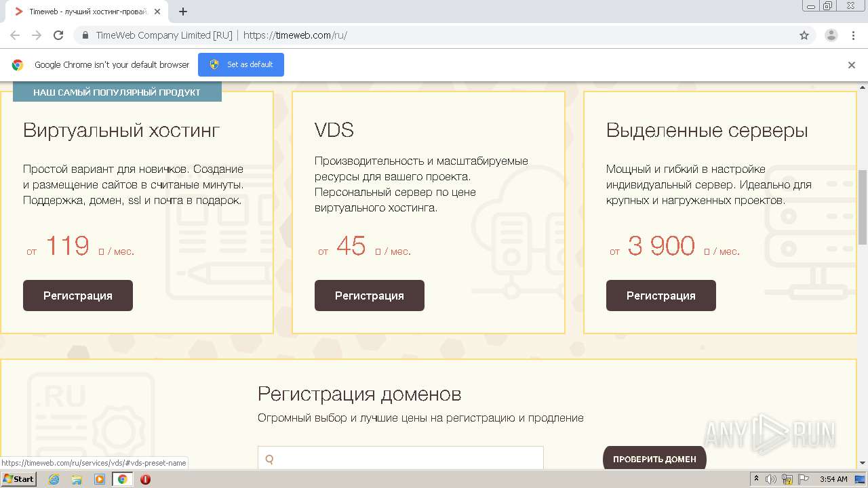This screenshot has height=488, width=868.
Task: Open the Chrome profile avatar
Action: (831, 35)
